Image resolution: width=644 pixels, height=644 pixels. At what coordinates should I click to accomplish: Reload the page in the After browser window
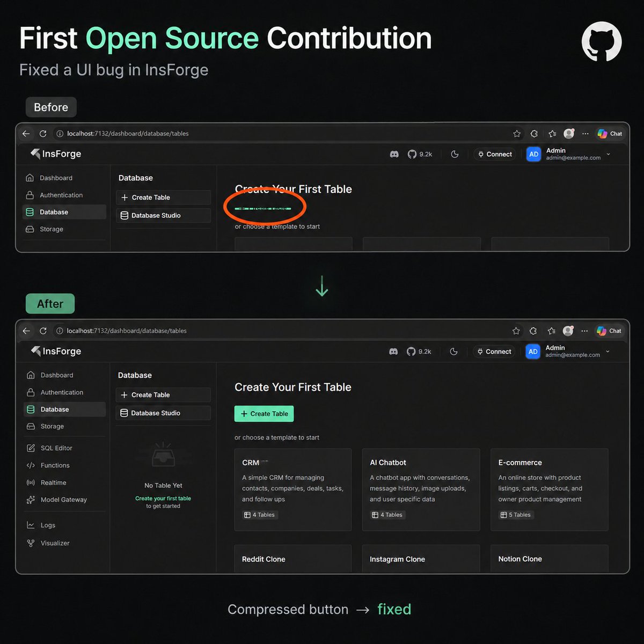tap(43, 331)
